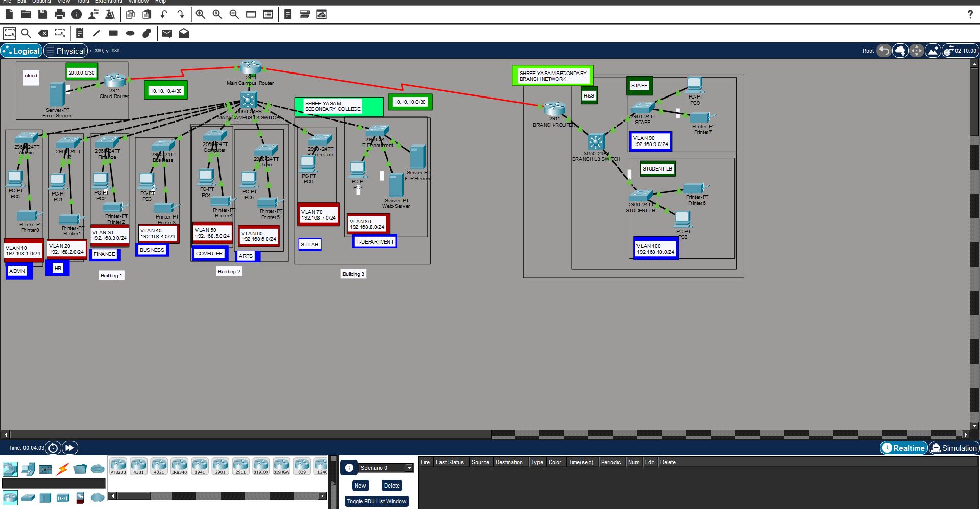Copy selection with the Copy icon
Image resolution: width=980 pixels, height=509 pixels.
pyautogui.click(x=130, y=14)
